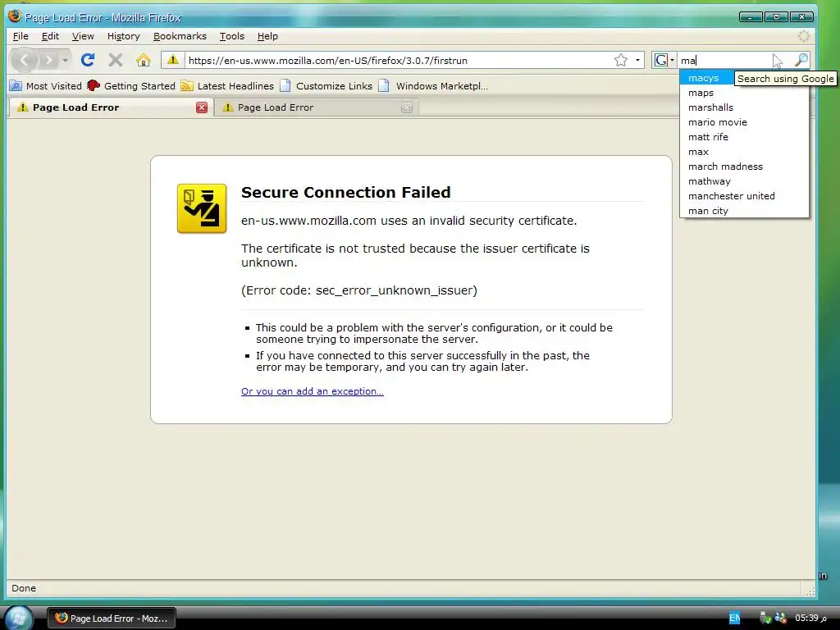Click the Firefox taskbar button
The height and width of the screenshot is (630, 840).
coord(112,619)
